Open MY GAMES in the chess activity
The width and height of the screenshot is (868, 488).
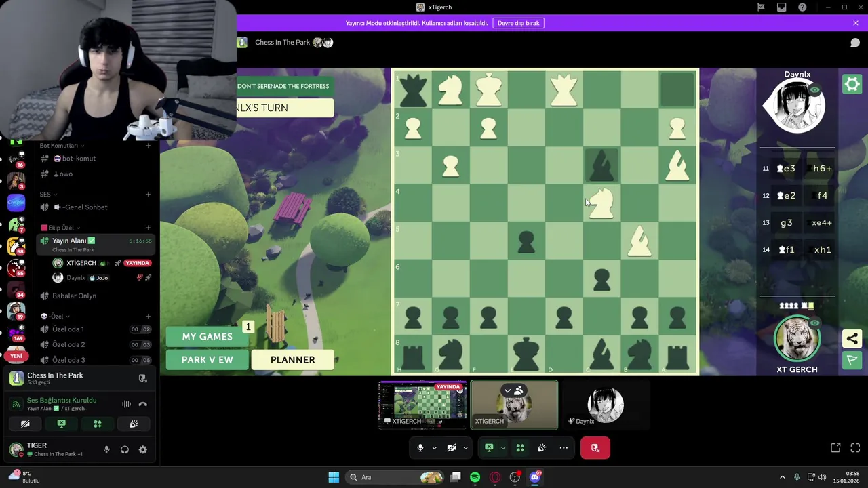(x=207, y=337)
